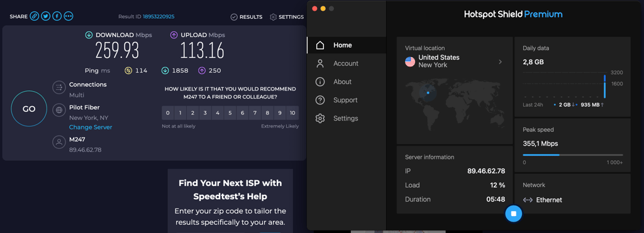
Task: Click the idle ping icon showing 114
Action: tap(128, 70)
